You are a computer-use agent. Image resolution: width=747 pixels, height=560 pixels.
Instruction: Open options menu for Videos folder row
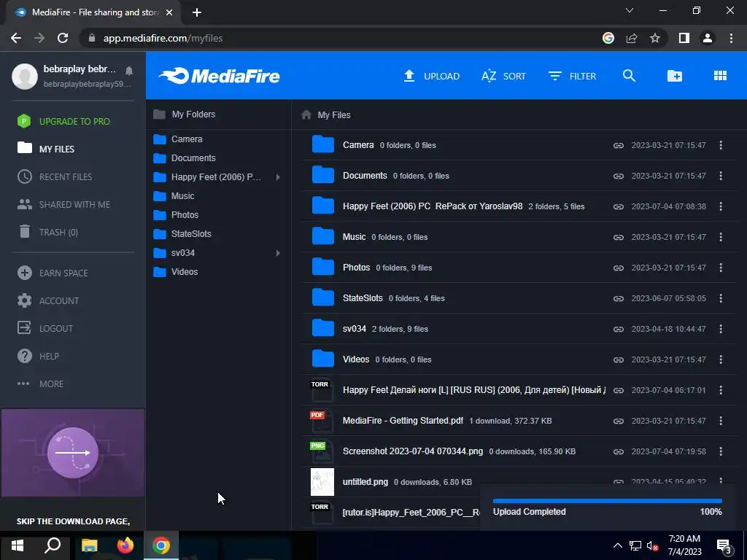721,359
